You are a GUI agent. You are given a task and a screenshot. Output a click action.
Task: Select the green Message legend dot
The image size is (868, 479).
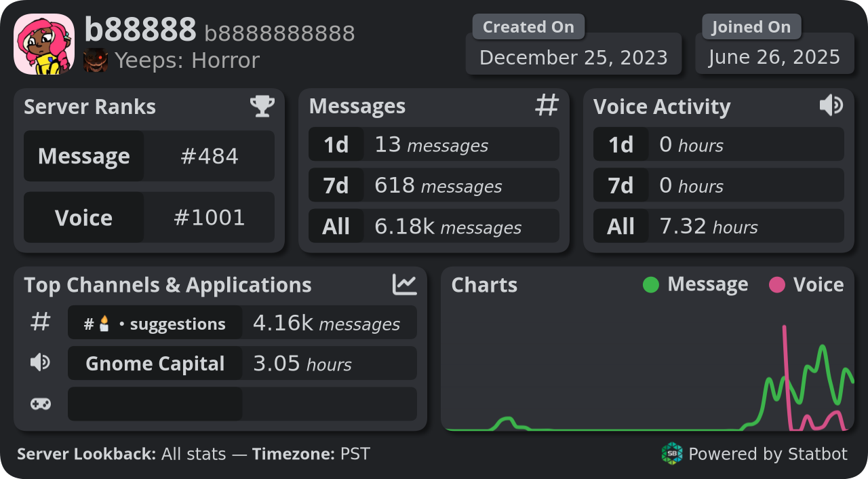(x=651, y=285)
